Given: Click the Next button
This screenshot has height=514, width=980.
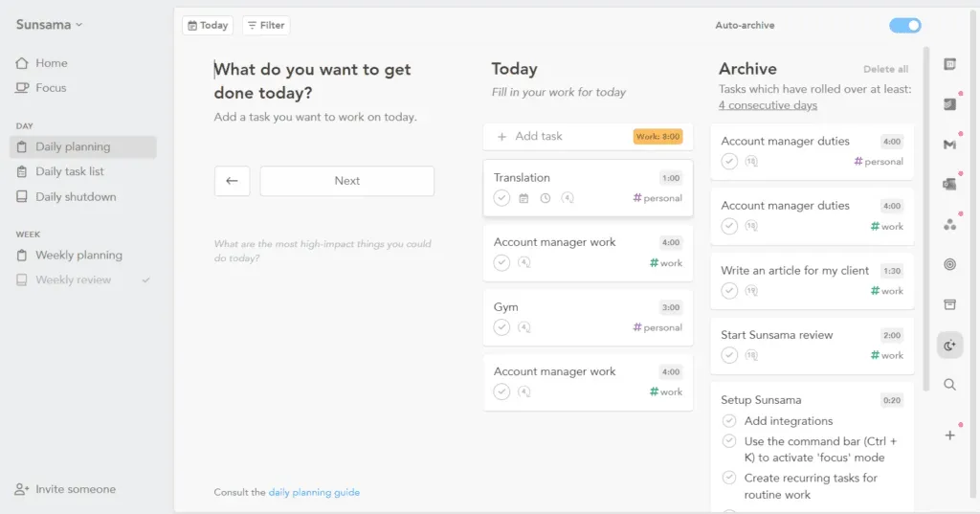Looking at the screenshot, I should 346,181.
